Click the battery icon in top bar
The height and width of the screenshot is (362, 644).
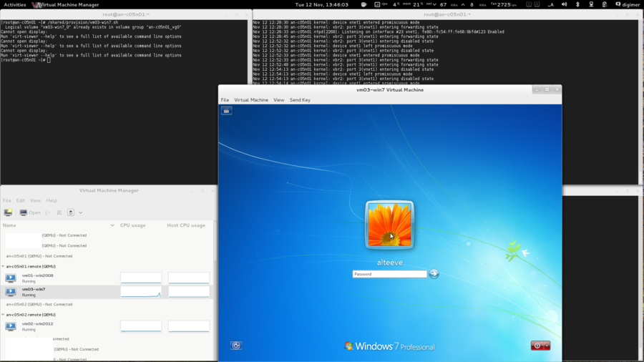pyautogui.click(x=605, y=4)
